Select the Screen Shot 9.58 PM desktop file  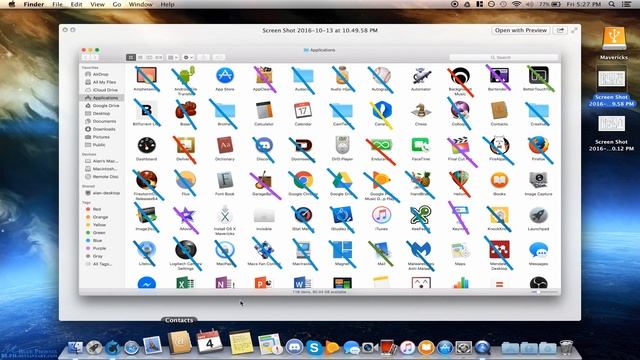coord(611,88)
